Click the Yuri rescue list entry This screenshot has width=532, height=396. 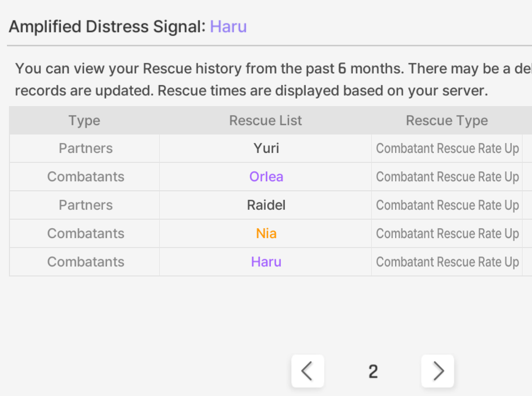[x=266, y=148]
